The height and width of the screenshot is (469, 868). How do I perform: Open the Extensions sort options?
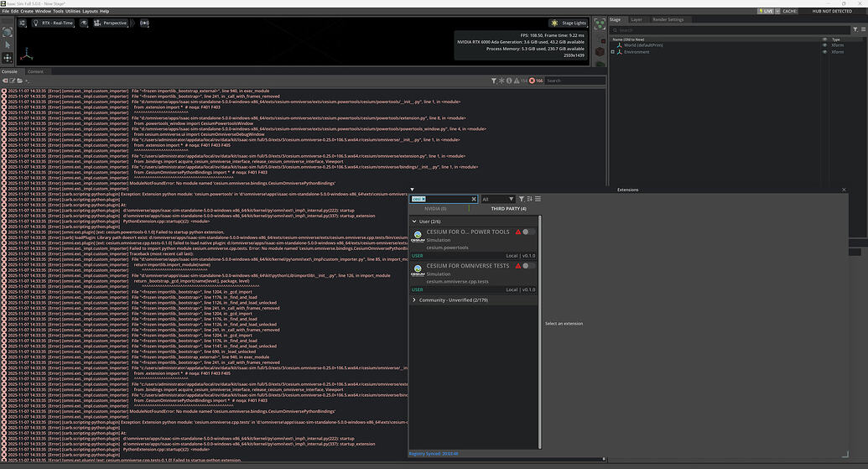(530, 199)
